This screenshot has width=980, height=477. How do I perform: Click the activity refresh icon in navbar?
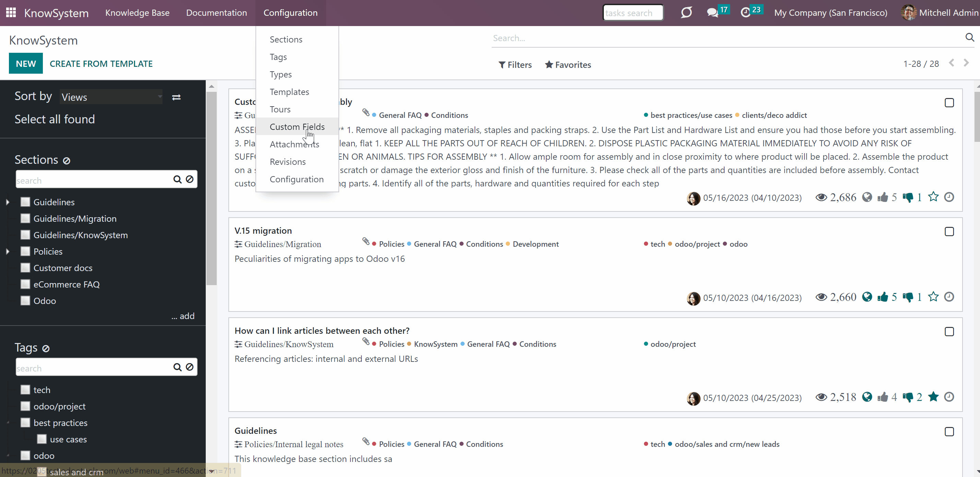(x=686, y=13)
